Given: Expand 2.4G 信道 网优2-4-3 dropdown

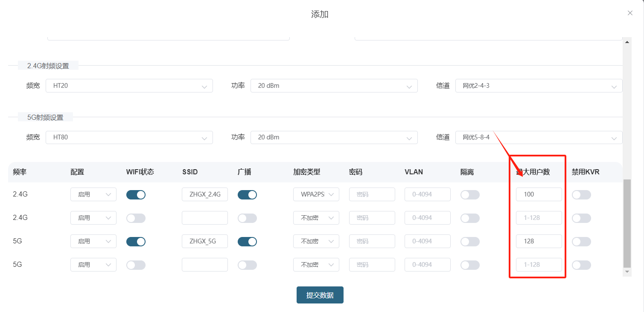Looking at the screenshot, I should point(539,86).
